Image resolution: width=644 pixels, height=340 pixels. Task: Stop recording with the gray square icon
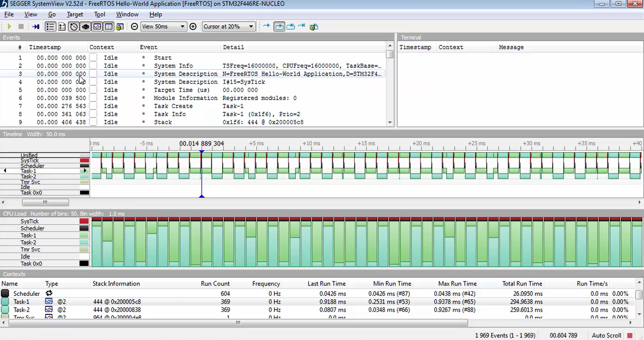coord(21,27)
